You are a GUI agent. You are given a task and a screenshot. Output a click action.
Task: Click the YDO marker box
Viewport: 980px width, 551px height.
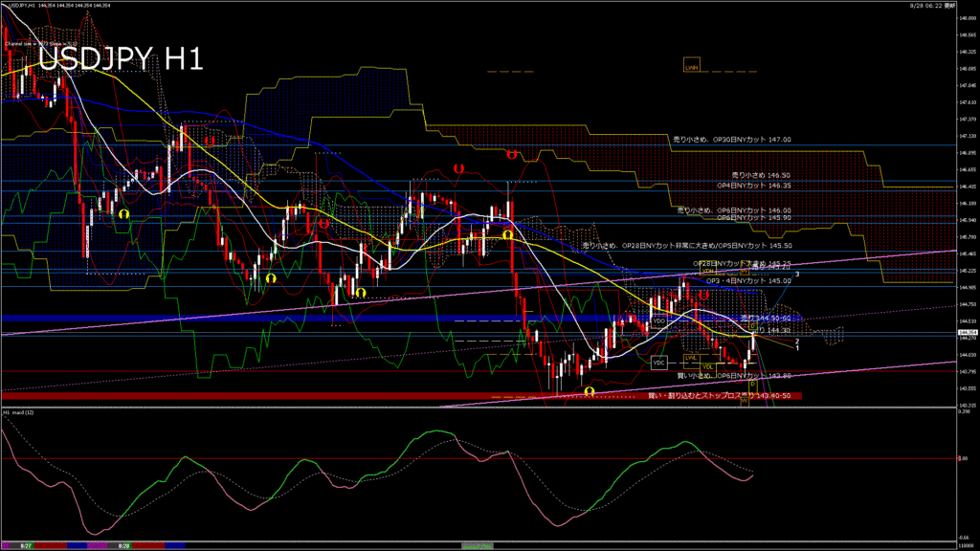(x=658, y=321)
